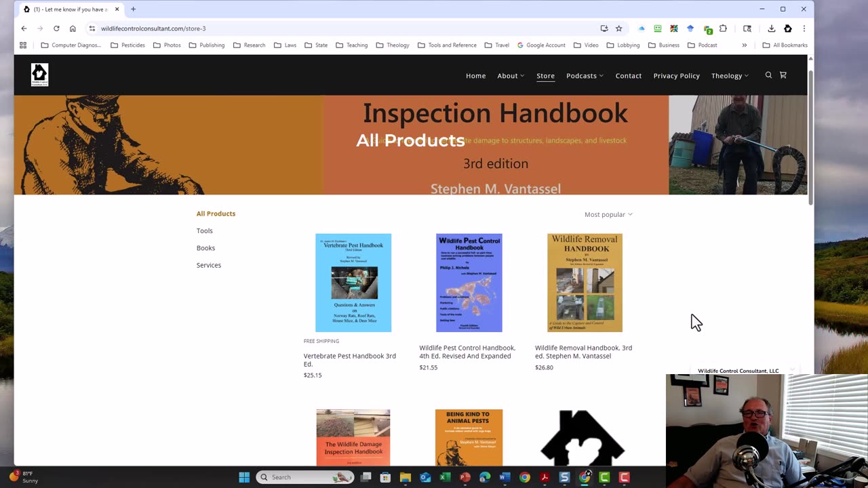The width and height of the screenshot is (868, 488).
Task: View site information icon in address bar
Action: (x=92, y=28)
